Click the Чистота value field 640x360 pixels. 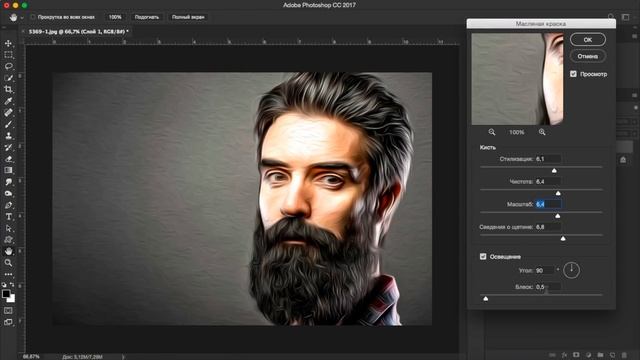548,181
